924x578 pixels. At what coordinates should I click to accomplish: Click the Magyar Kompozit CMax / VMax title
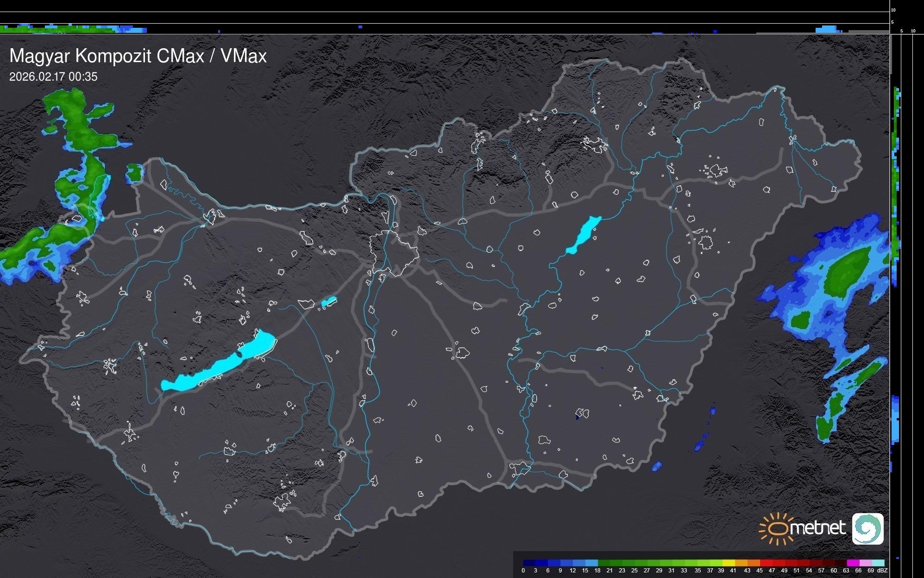138,56
